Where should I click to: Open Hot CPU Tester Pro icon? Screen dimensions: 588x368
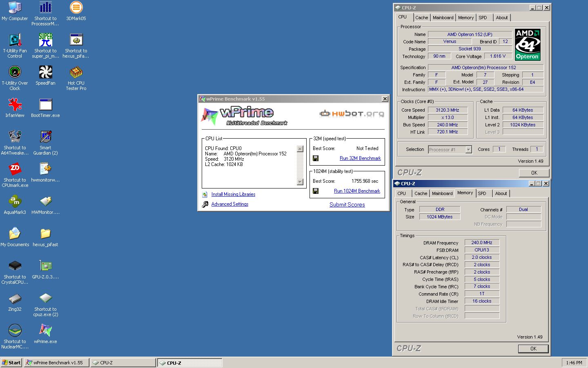click(x=76, y=72)
